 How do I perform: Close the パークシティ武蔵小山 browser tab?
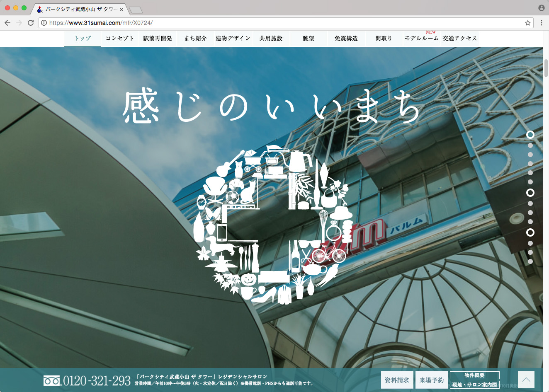coord(121,10)
